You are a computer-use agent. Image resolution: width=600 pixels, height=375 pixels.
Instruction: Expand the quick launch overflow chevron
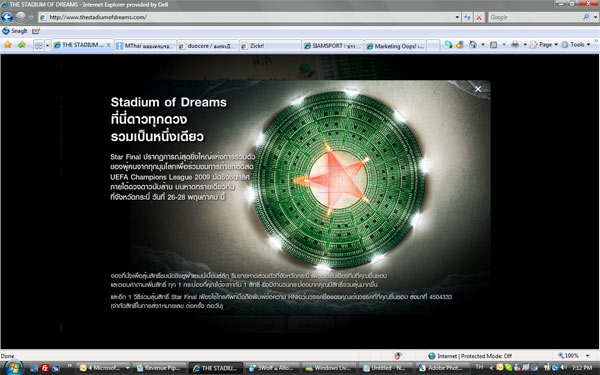pos(70,367)
